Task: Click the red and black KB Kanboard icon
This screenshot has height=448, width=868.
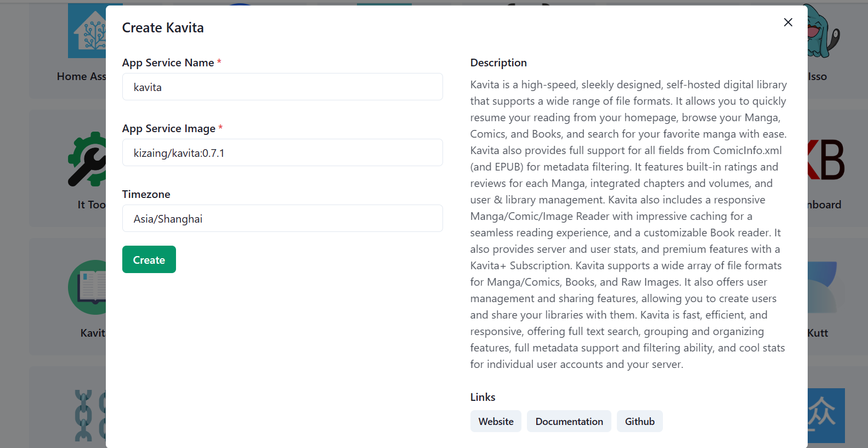Action: point(826,160)
